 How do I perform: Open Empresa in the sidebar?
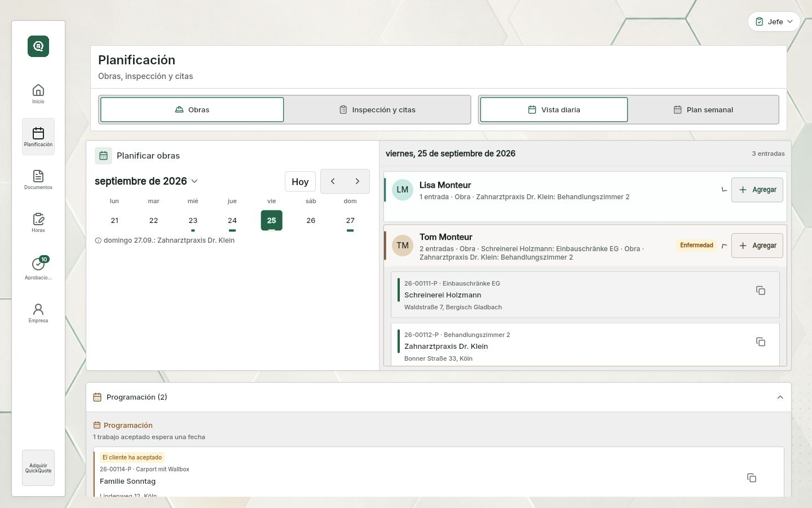tap(38, 313)
